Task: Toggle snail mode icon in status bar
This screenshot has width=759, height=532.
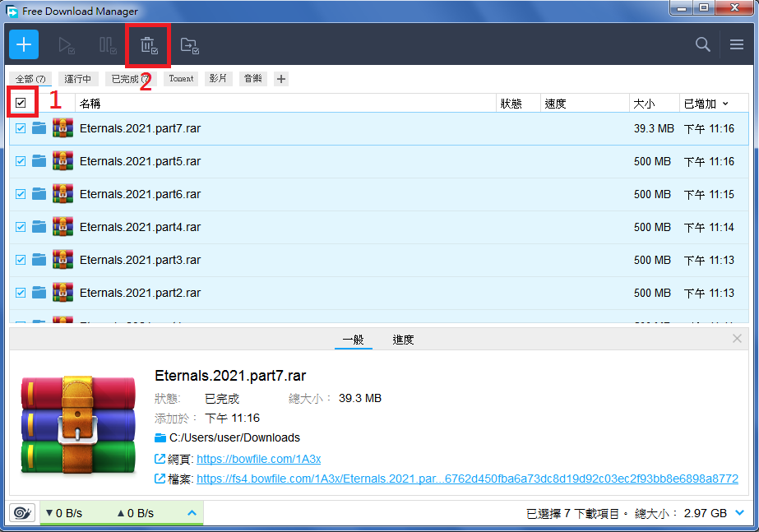Action: click(22, 512)
